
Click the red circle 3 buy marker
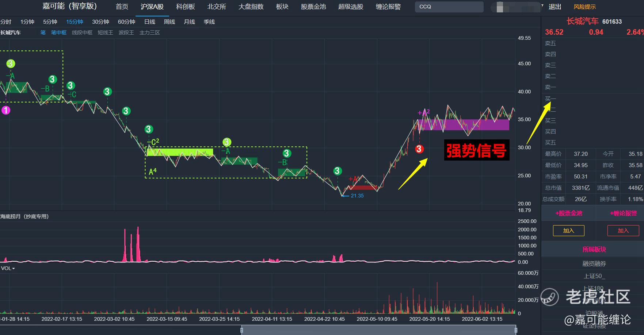pos(419,149)
